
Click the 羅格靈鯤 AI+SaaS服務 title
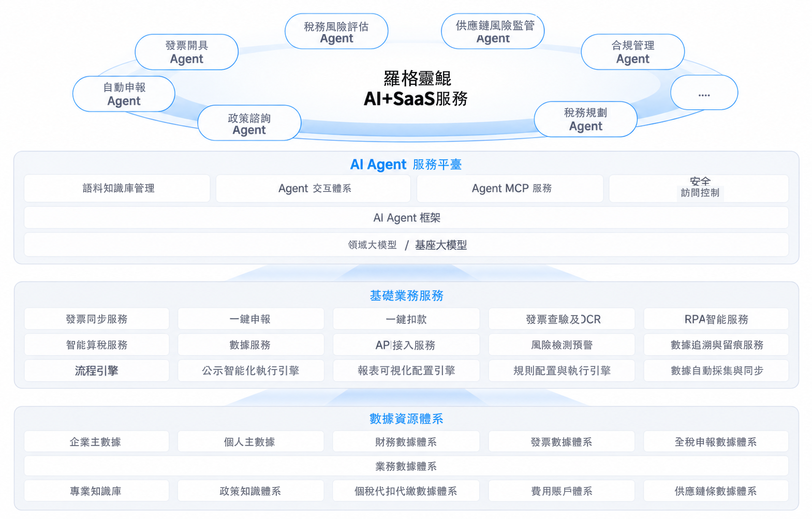[x=416, y=88]
